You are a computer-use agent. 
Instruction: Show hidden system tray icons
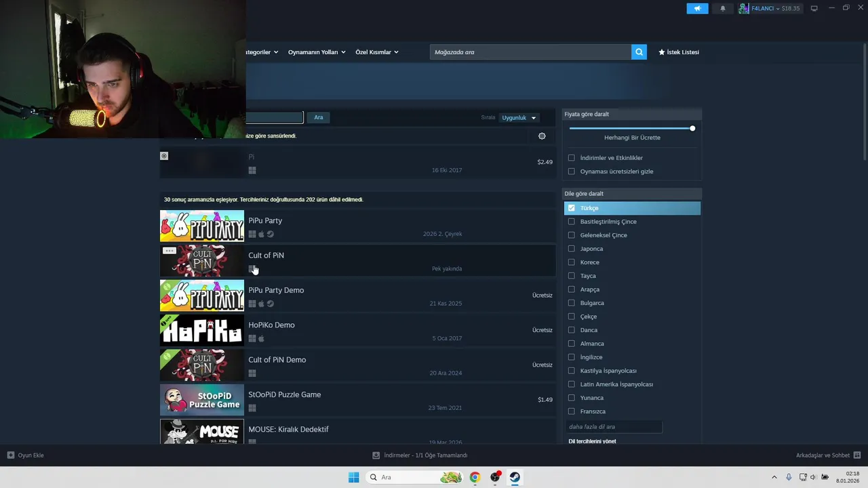click(774, 477)
